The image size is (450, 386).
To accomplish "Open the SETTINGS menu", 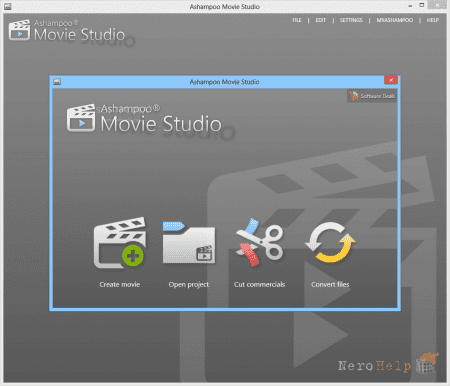I will point(351,20).
